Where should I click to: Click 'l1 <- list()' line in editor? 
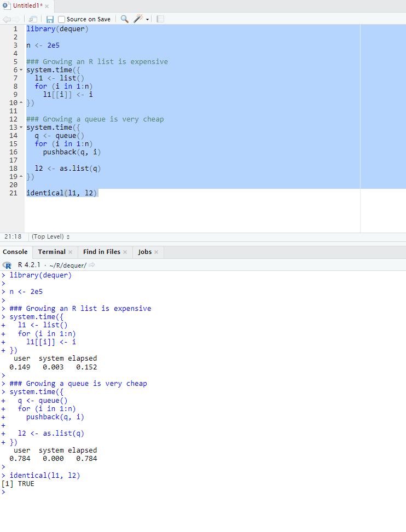pyautogui.click(x=59, y=78)
